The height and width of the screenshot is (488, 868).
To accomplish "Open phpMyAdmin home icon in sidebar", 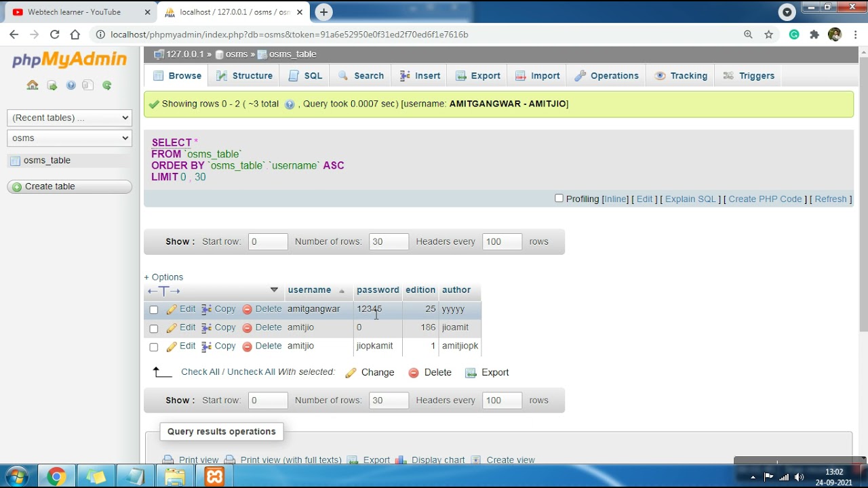I will pos(33,85).
